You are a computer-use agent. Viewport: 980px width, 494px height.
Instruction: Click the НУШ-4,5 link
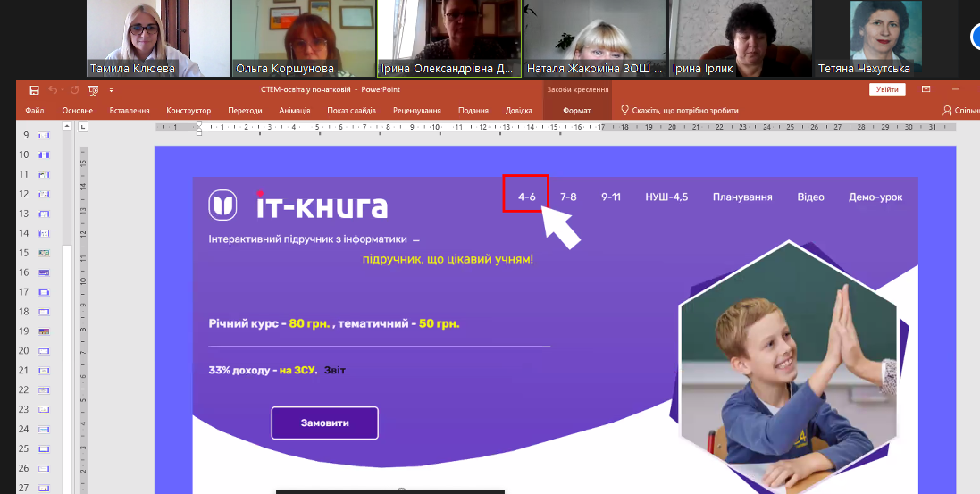tap(666, 197)
